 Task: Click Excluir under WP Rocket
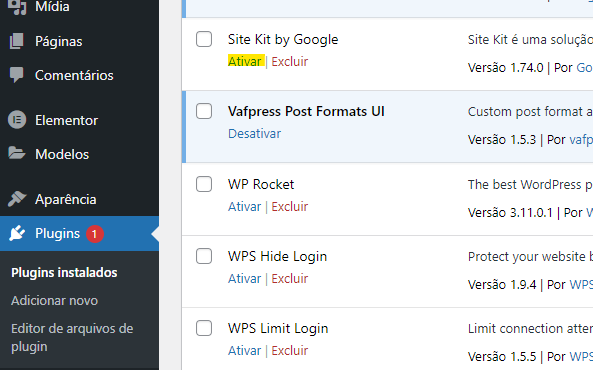290,207
